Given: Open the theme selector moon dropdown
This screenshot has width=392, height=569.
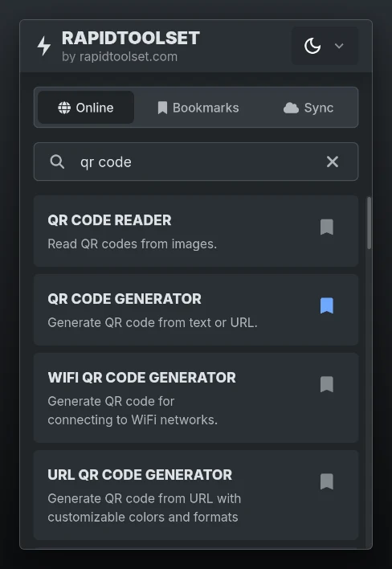Looking at the screenshot, I should pyautogui.click(x=325, y=46).
